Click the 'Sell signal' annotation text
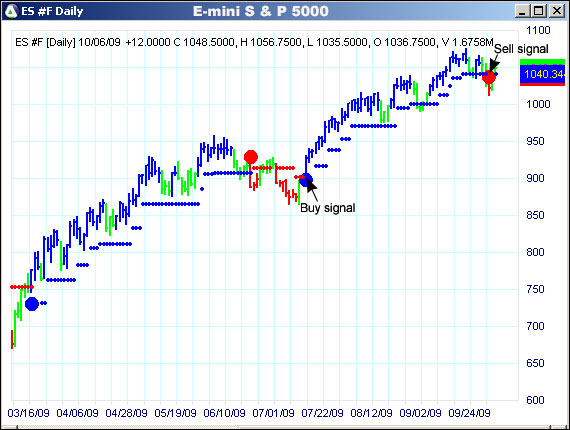The height and width of the screenshot is (430, 570). pyautogui.click(x=521, y=49)
